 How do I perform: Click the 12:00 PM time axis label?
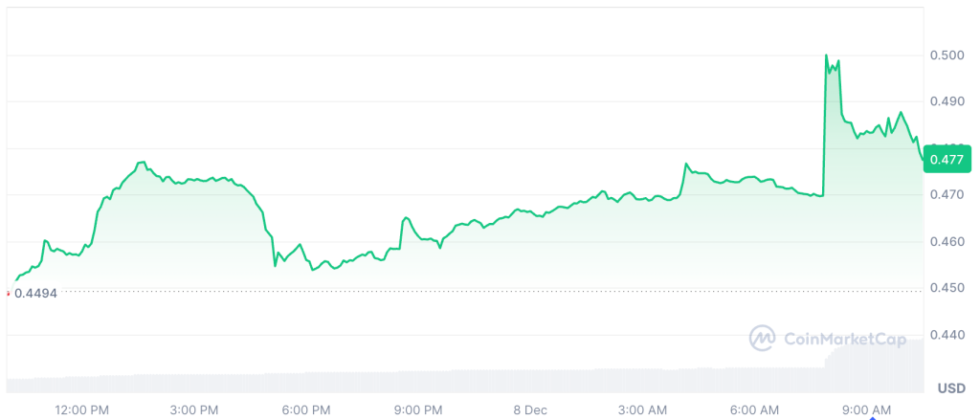[x=84, y=409]
